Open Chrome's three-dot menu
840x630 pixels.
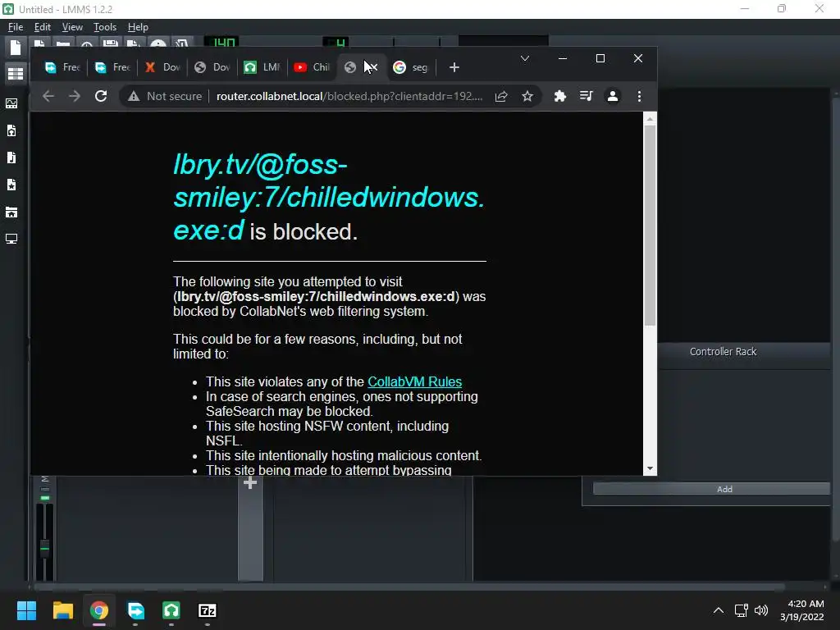[x=639, y=96]
